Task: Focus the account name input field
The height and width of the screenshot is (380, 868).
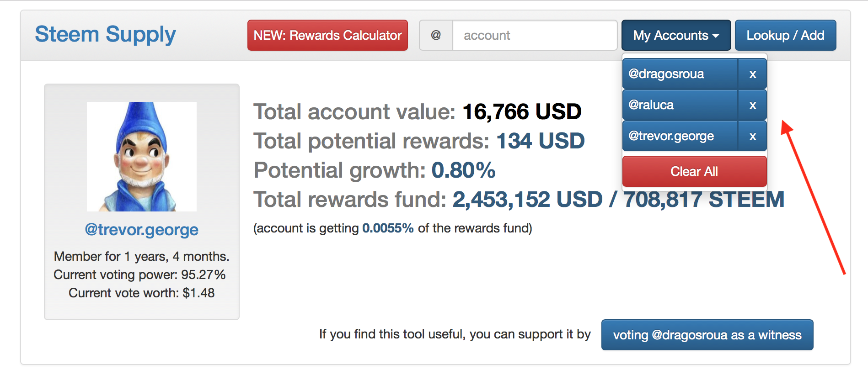Action: coord(534,35)
